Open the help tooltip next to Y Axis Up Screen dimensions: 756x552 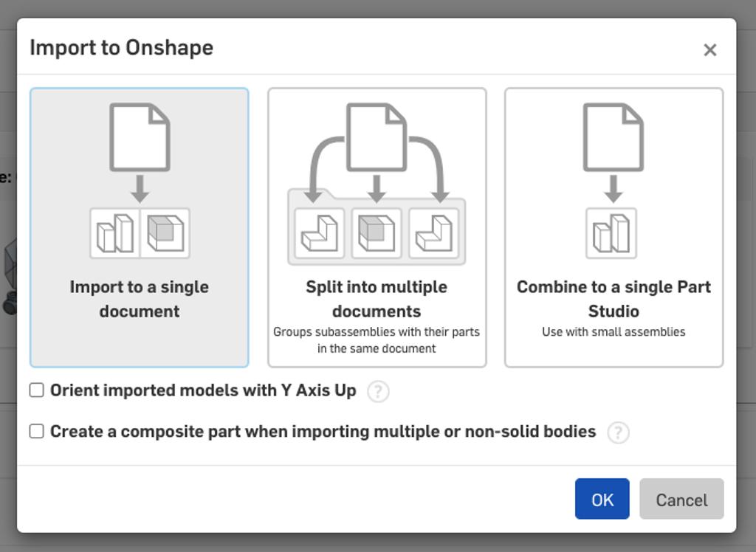379,391
